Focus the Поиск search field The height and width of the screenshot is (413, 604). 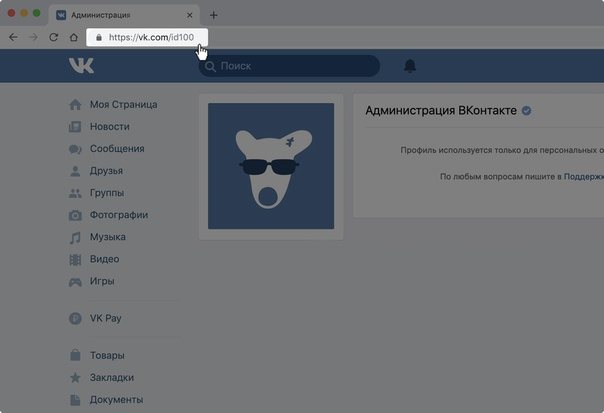(x=289, y=66)
